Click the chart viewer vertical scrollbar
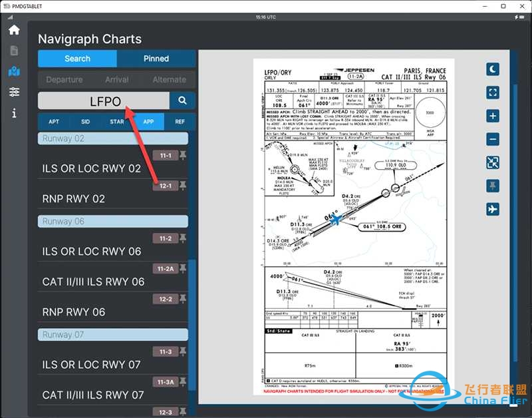This screenshot has height=418, width=532. point(515,223)
